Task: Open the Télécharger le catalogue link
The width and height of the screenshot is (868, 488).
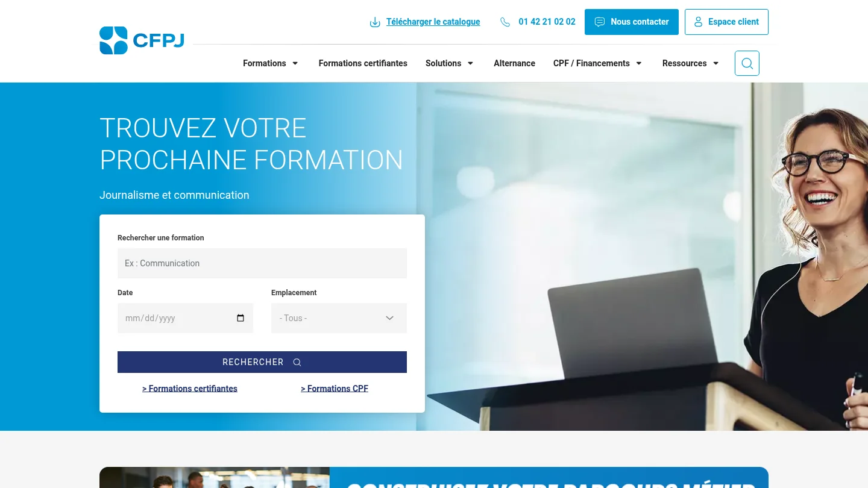Action: [433, 22]
